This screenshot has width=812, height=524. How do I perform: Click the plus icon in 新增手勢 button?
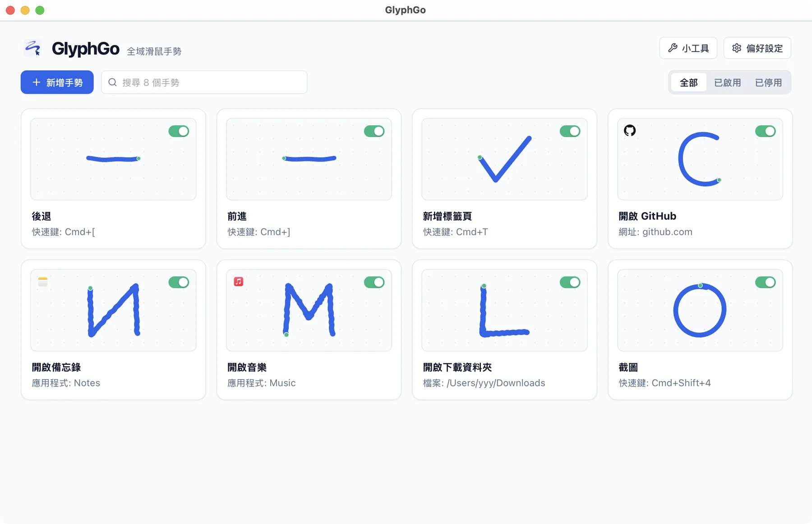click(37, 82)
